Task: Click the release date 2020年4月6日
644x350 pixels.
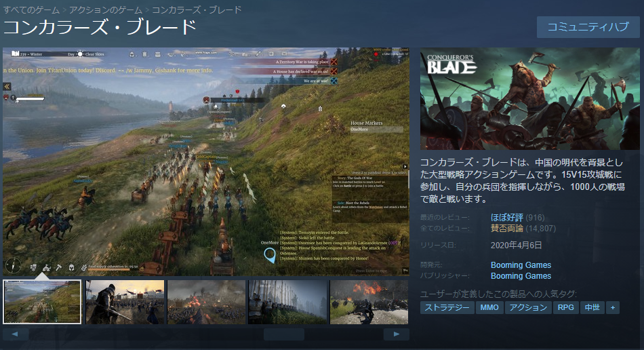Action: pos(517,246)
